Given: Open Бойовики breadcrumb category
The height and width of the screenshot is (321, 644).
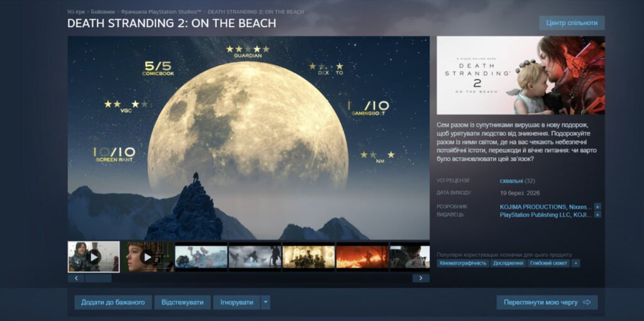Looking at the screenshot, I should 103,12.
